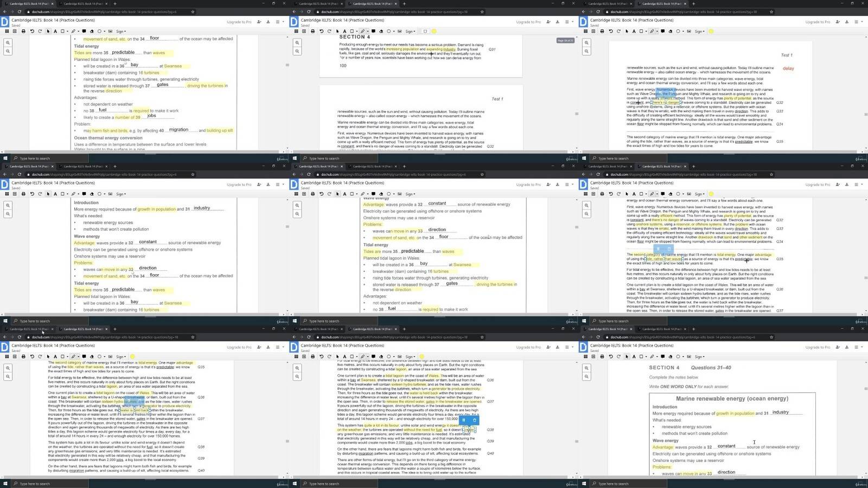The height and width of the screenshot is (488, 868).
Task: Open Start menu beneath the top-left window
Action: pos(5,159)
